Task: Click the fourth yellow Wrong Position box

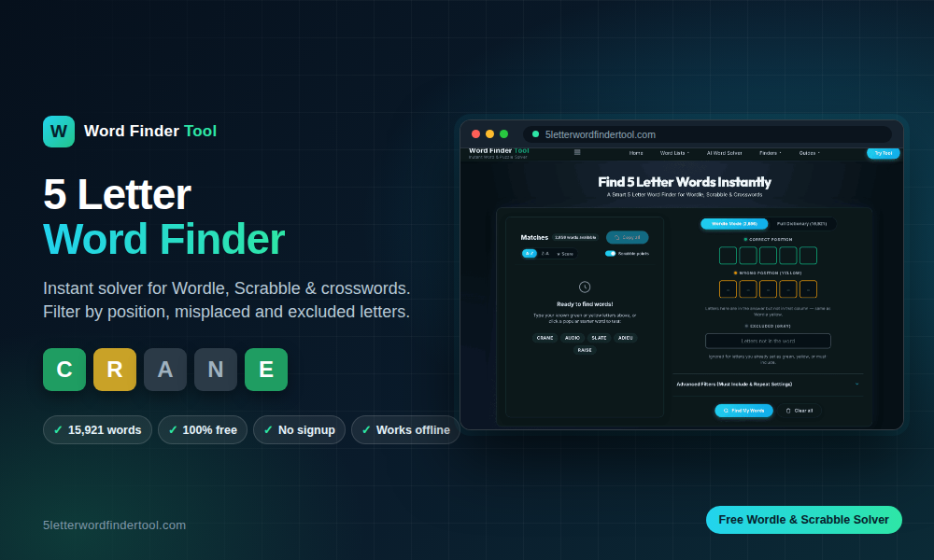Action: (x=787, y=289)
